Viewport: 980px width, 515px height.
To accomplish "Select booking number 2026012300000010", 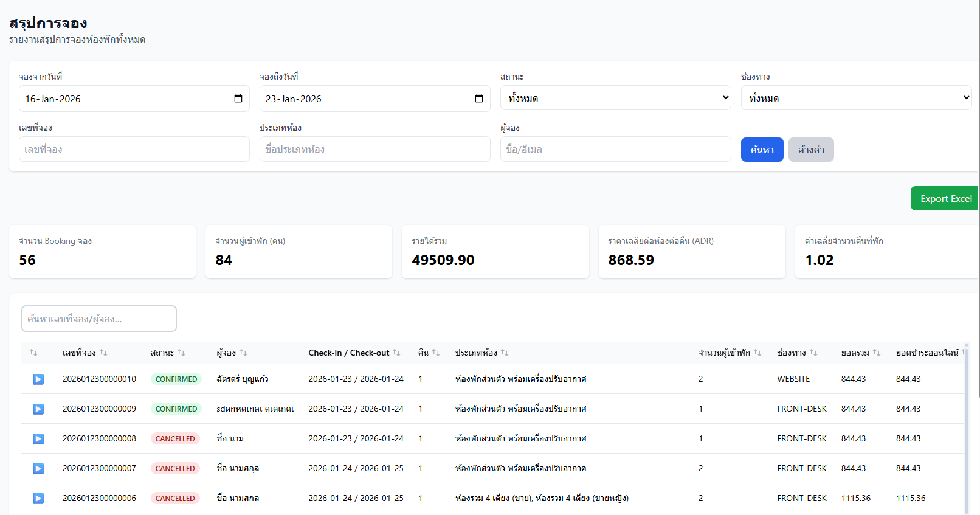I will tap(99, 379).
